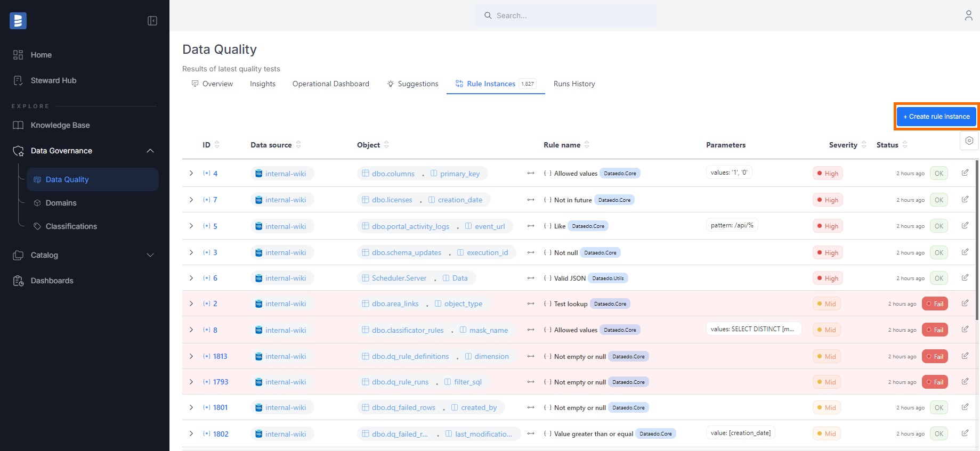Edit rule instance 1802 via edit icon
The height and width of the screenshot is (451, 980).
coord(965,433)
